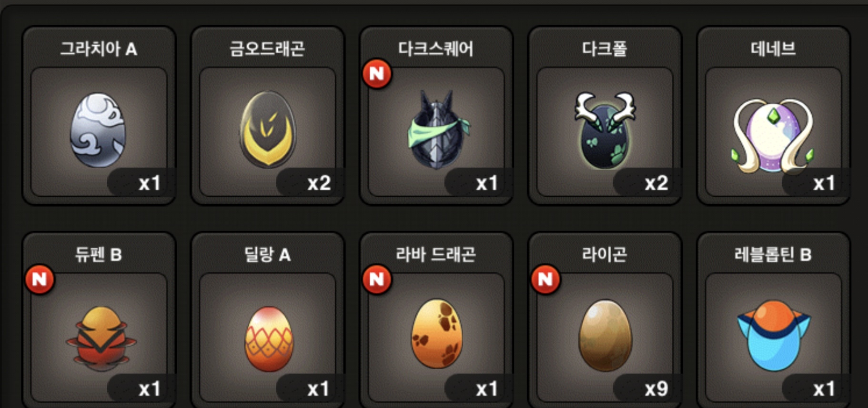
Task: Click the red N badge on 듀펜 B
Action: [40, 279]
